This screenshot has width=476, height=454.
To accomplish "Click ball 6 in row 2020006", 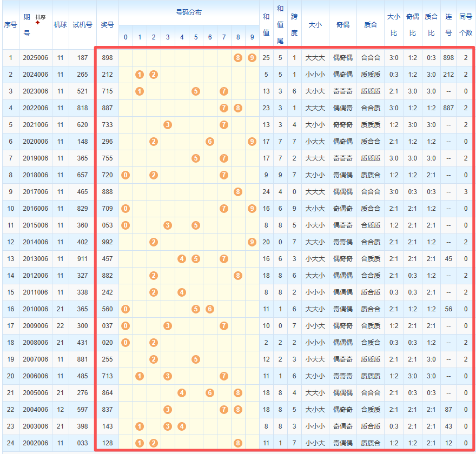I will (x=210, y=142).
